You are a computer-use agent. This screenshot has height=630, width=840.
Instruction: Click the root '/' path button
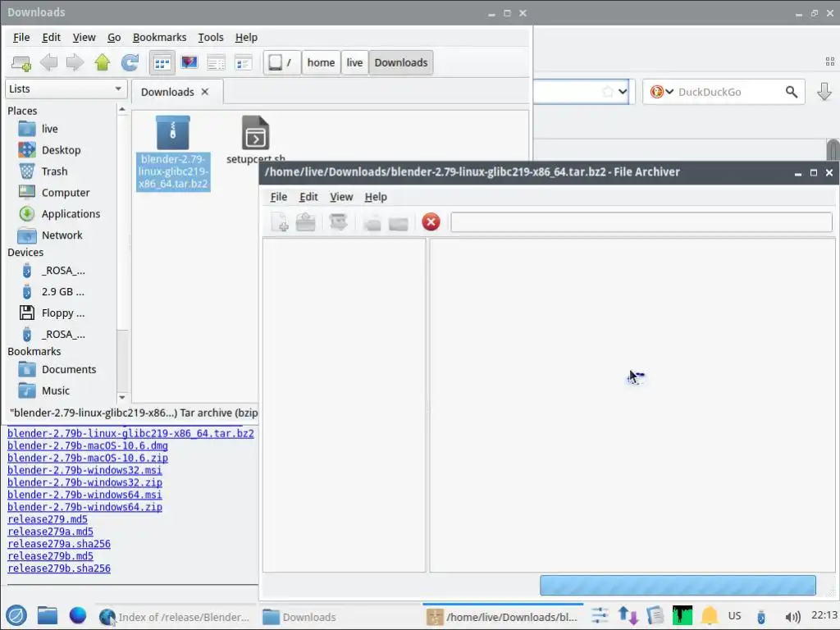pyautogui.click(x=282, y=62)
